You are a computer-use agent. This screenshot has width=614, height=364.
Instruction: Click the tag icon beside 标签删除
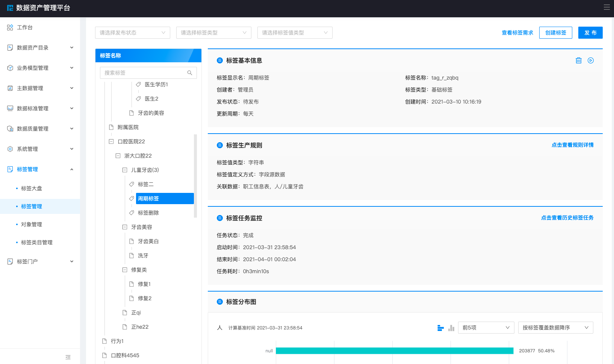tap(132, 213)
